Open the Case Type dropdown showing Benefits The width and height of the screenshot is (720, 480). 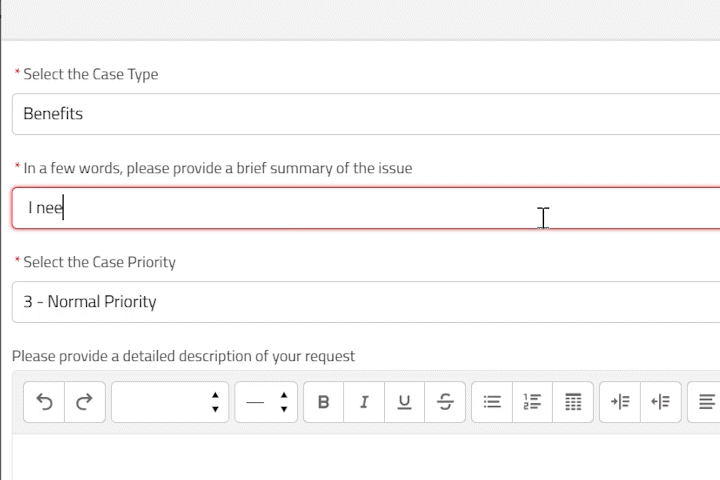pos(360,114)
